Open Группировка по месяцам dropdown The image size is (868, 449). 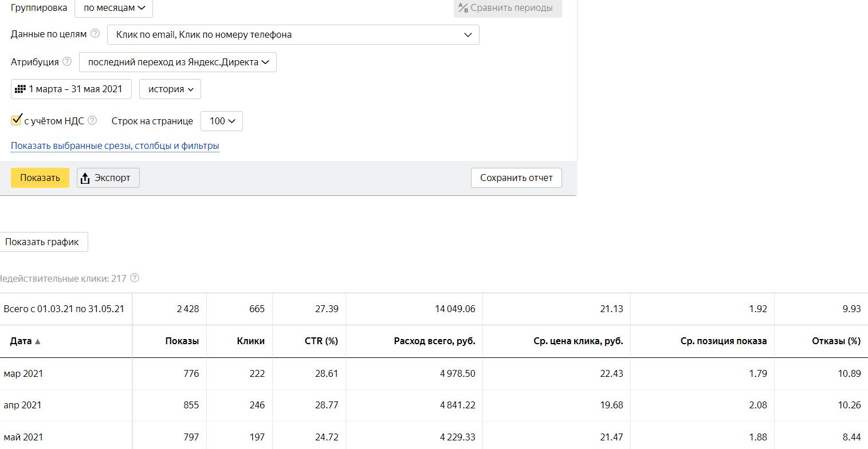click(114, 8)
